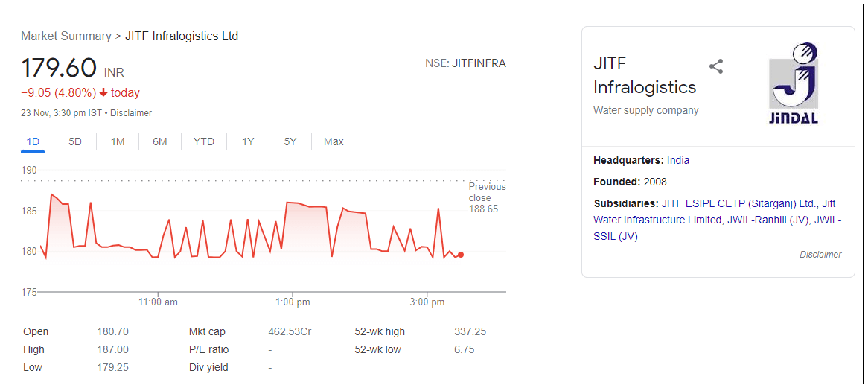Click the −9.05 (4.80%) today change text
Viewport: 868px width, 388px height.
pyautogui.click(x=80, y=93)
